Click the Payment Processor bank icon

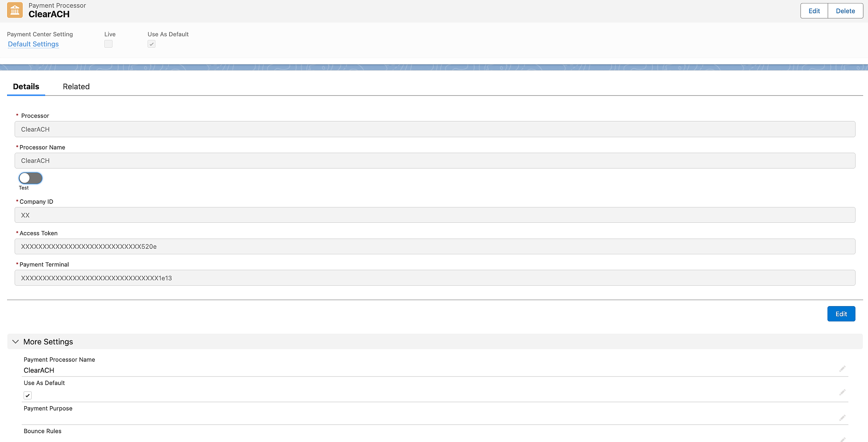click(x=15, y=11)
